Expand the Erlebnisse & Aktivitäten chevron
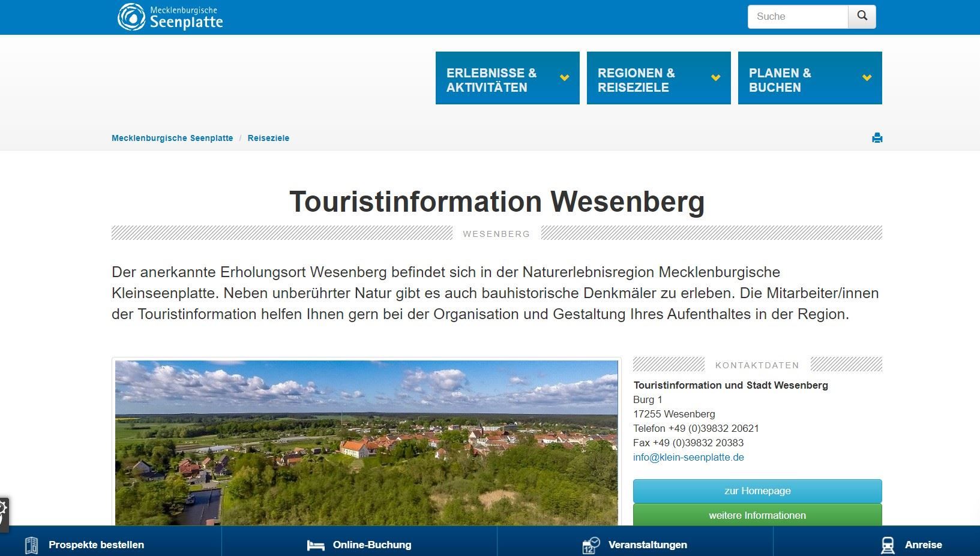This screenshot has height=556, width=980. point(565,78)
